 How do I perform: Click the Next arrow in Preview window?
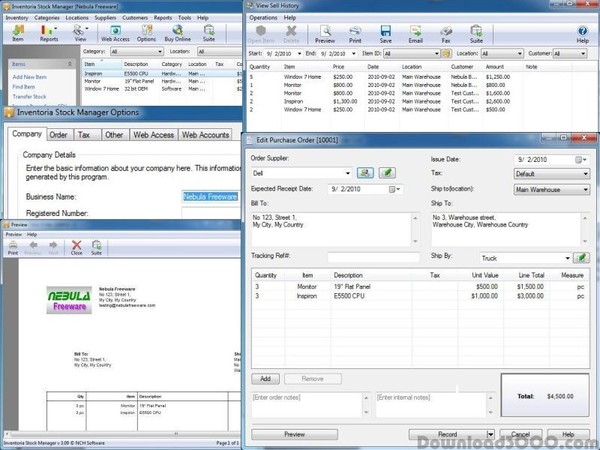[53, 248]
